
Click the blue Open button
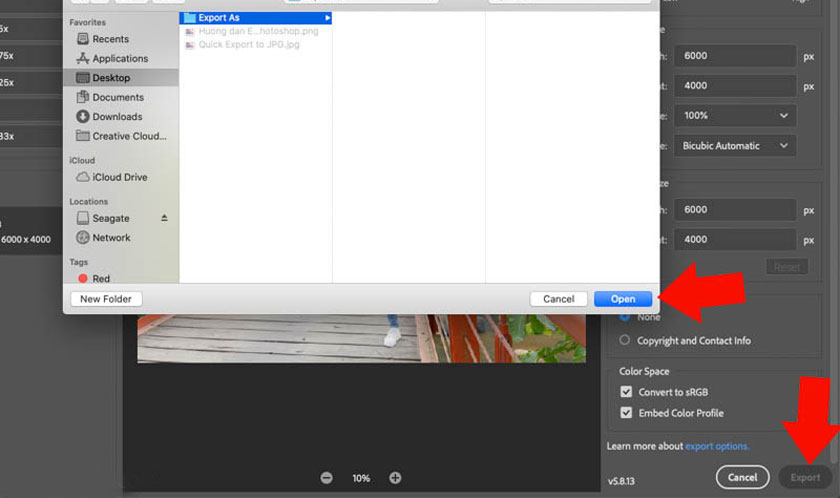[x=623, y=299]
